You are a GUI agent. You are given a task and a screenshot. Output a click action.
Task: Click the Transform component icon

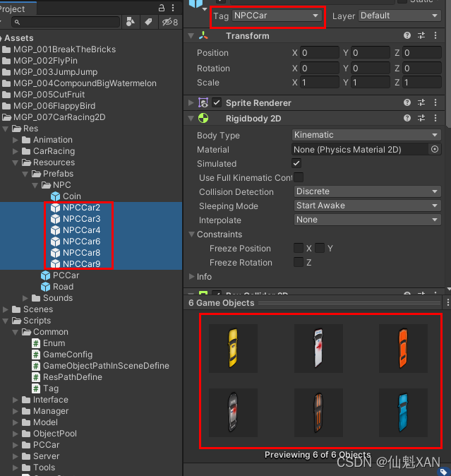(x=203, y=36)
